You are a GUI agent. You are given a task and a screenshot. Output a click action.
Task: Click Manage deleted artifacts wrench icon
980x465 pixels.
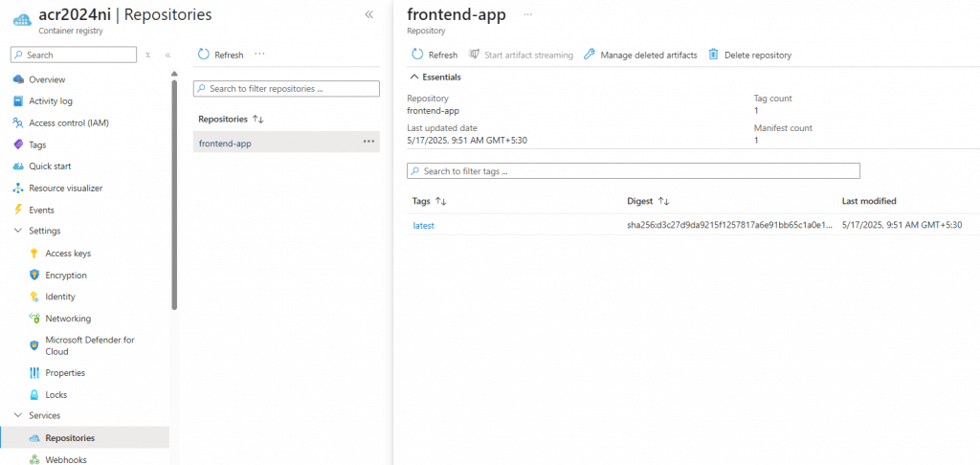590,55
